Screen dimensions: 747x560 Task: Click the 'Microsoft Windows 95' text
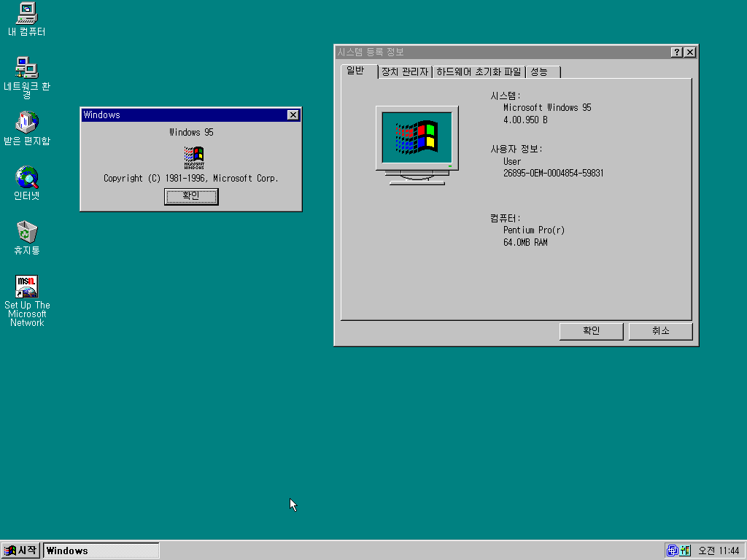(x=547, y=108)
